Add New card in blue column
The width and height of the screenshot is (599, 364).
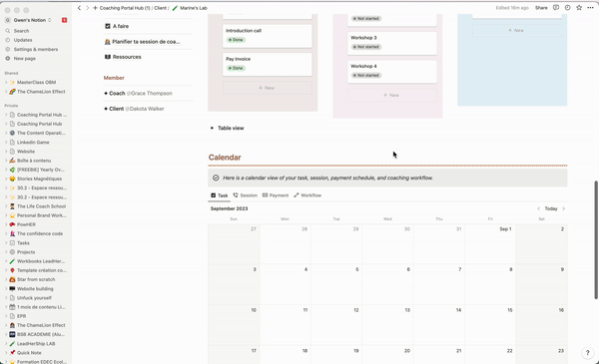[x=516, y=30]
